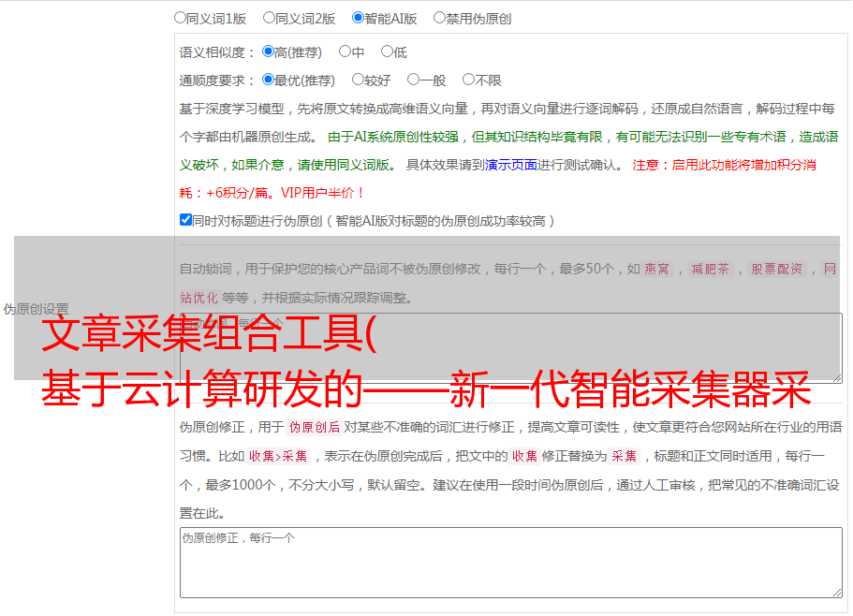Viewport: 853px width, 616px height.
Task: Select 禁用伪原创 radio option
Action: pos(439,18)
